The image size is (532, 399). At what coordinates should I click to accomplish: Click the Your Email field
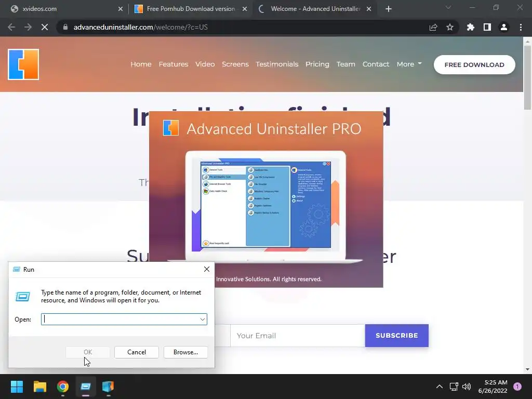[298, 336]
